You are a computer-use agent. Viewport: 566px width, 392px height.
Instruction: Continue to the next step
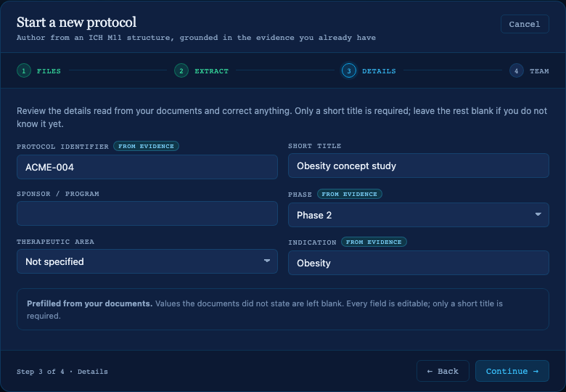click(512, 371)
